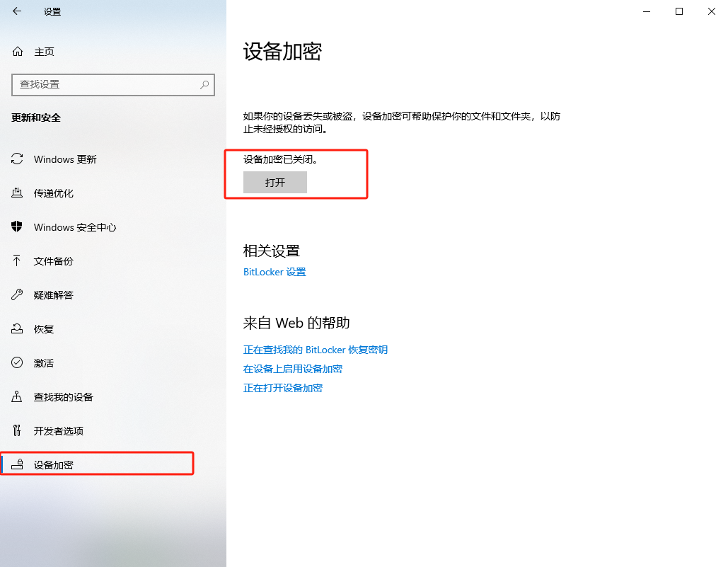Maximize the Settings window

coord(678,11)
